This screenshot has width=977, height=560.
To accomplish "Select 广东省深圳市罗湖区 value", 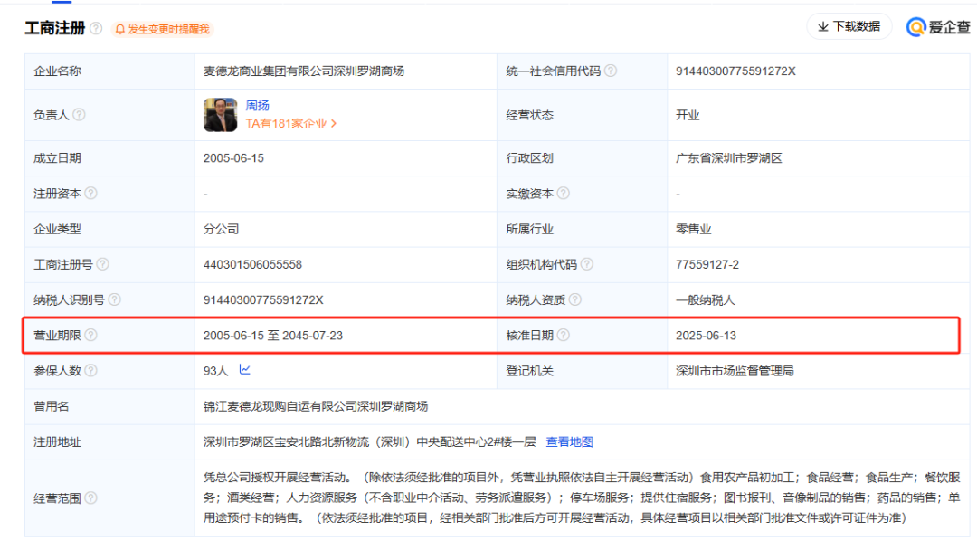I will 728,158.
